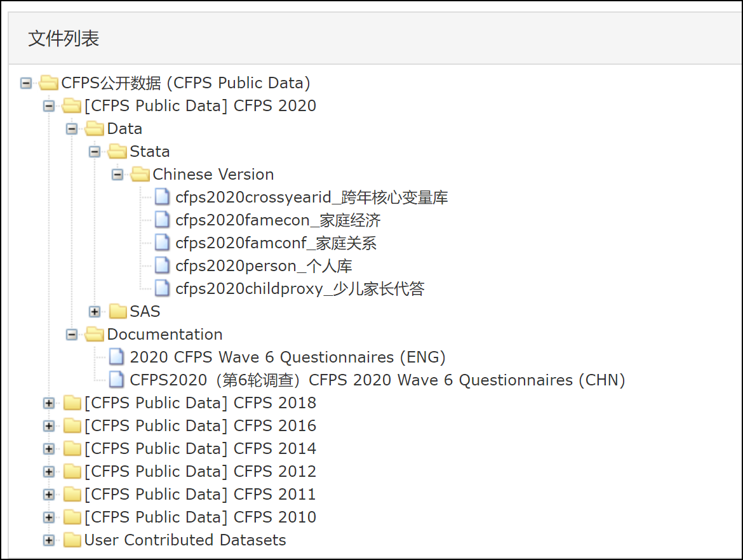Viewport: 743px width, 560px height.
Task: Collapse the Documentation folder
Action: (72, 335)
